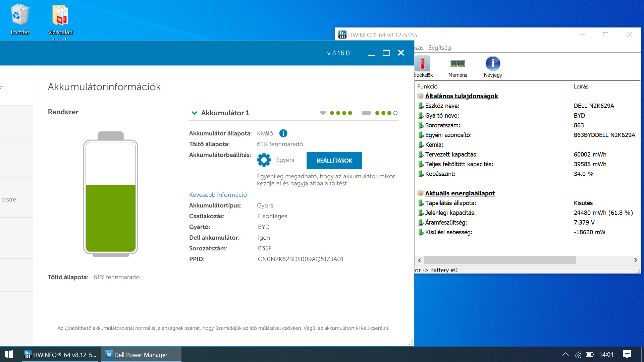Click the Kevesebb információ link
The width and height of the screenshot is (644, 362).
pyautogui.click(x=218, y=195)
